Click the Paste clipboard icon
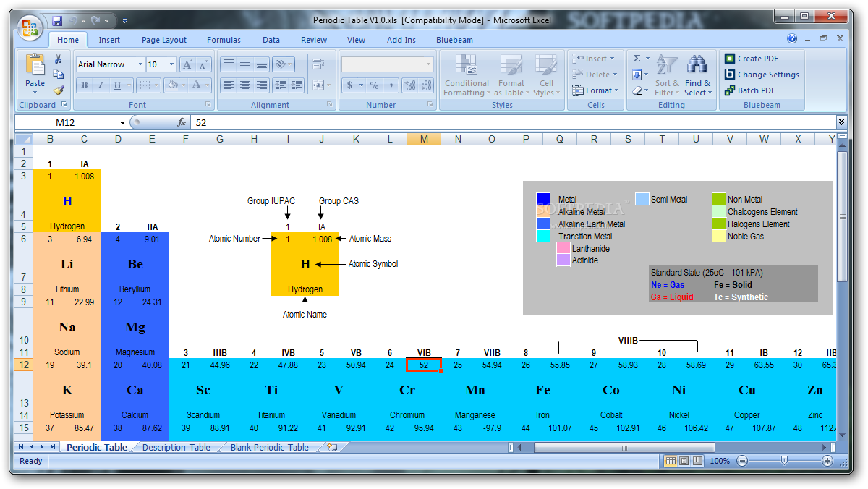Image resolution: width=868 pixels, height=489 pixels. 35,65
